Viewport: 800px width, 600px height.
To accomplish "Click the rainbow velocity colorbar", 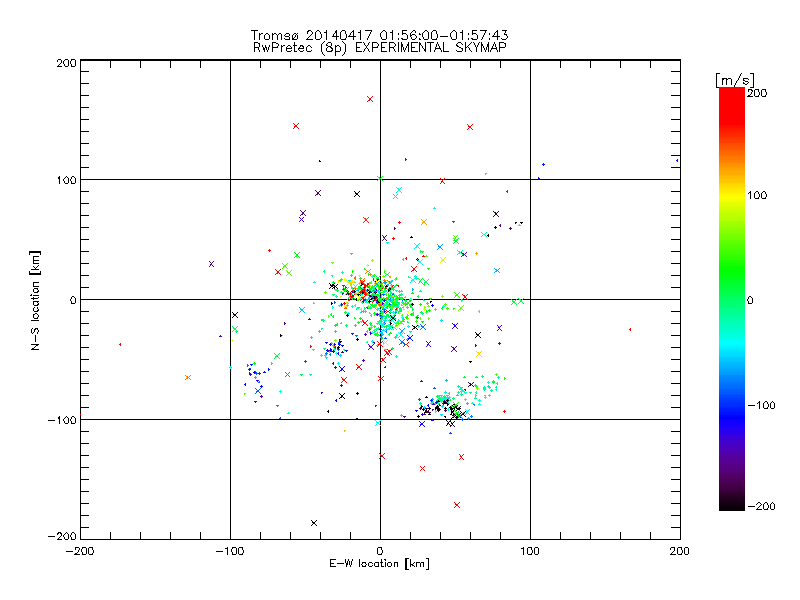I will point(732,299).
